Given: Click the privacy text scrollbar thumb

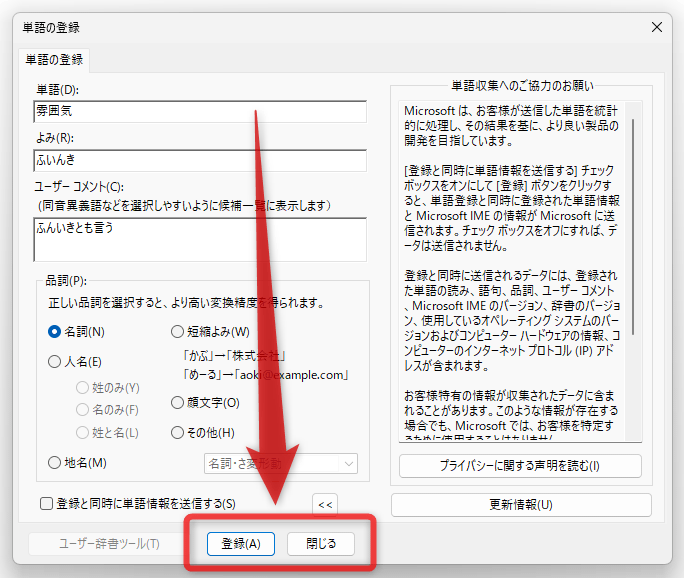Looking at the screenshot, I should tap(633, 227).
